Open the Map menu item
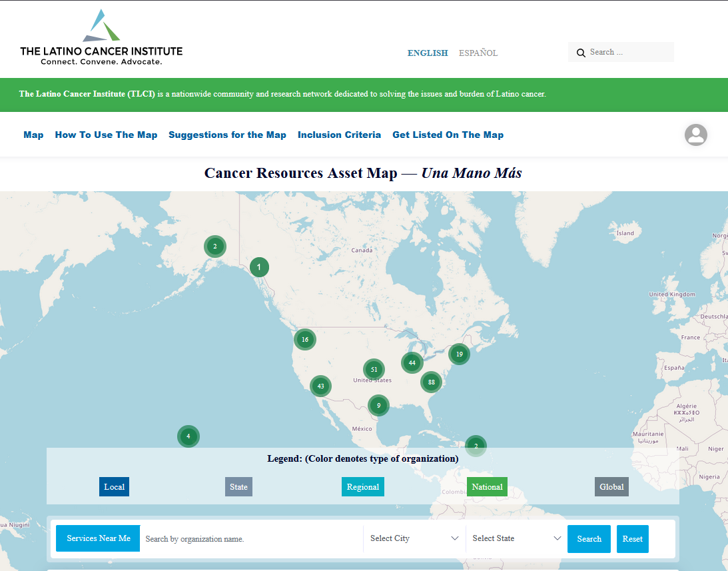 [x=33, y=135]
